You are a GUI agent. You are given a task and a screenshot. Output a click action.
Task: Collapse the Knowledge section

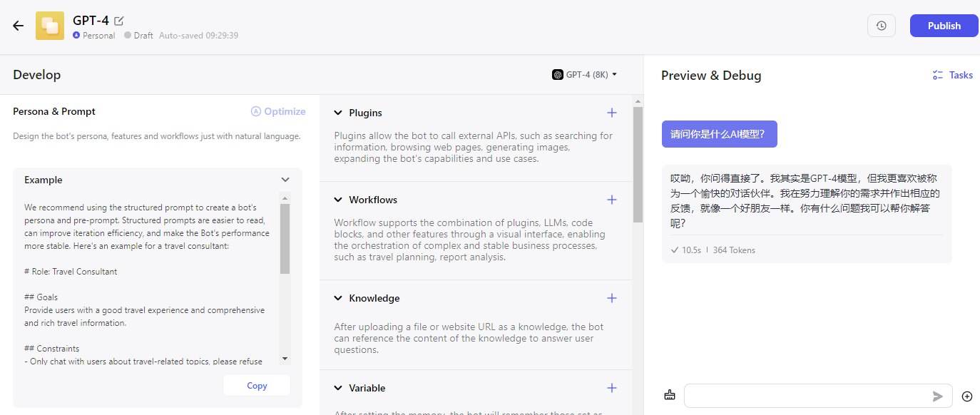338,298
